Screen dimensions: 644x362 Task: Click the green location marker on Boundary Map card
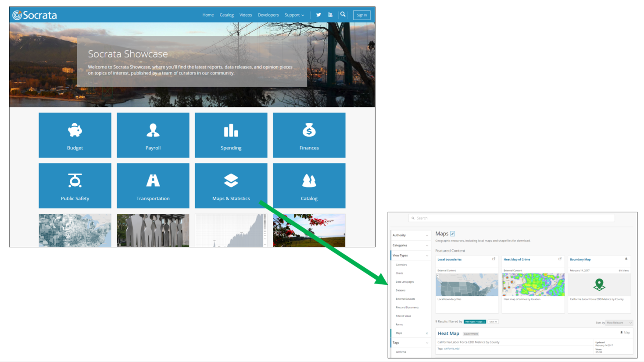tap(599, 284)
